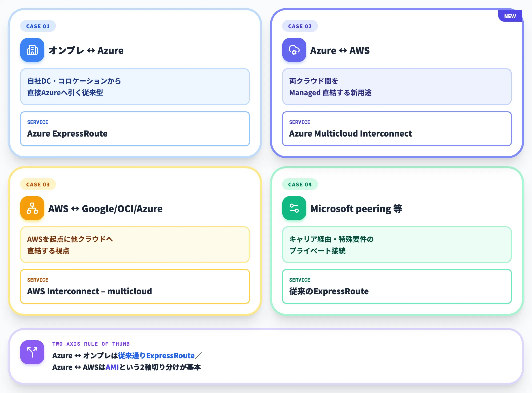The width and height of the screenshot is (532, 393).
Task: Click the SERVICE label above Azure ExpressRoute
Action: pyautogui.click(x=38, y=122)
